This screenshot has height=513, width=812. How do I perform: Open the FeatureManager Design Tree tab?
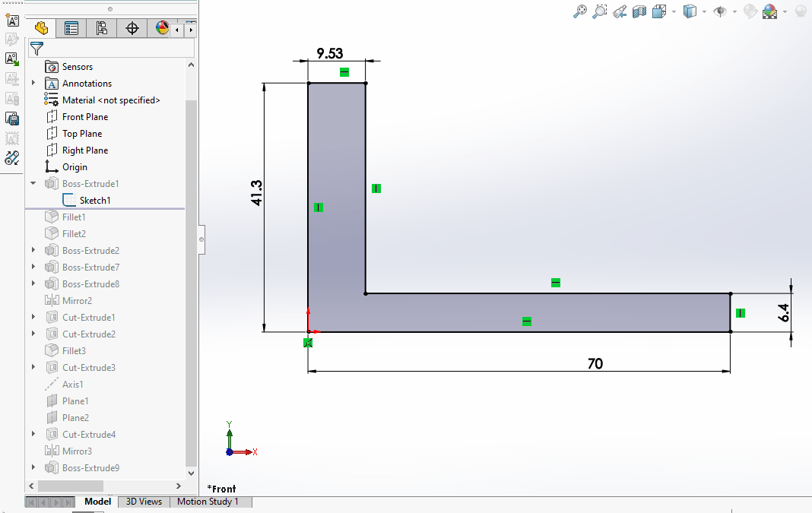coord(41,28)
